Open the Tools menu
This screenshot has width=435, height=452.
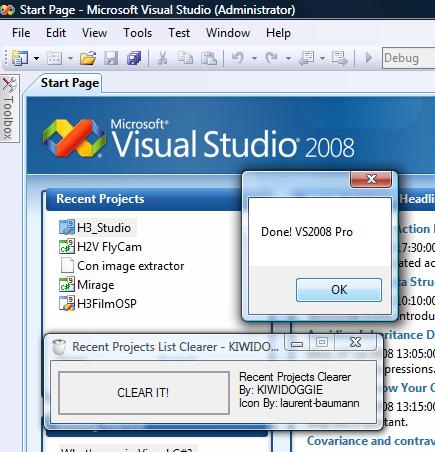[138, 33]
